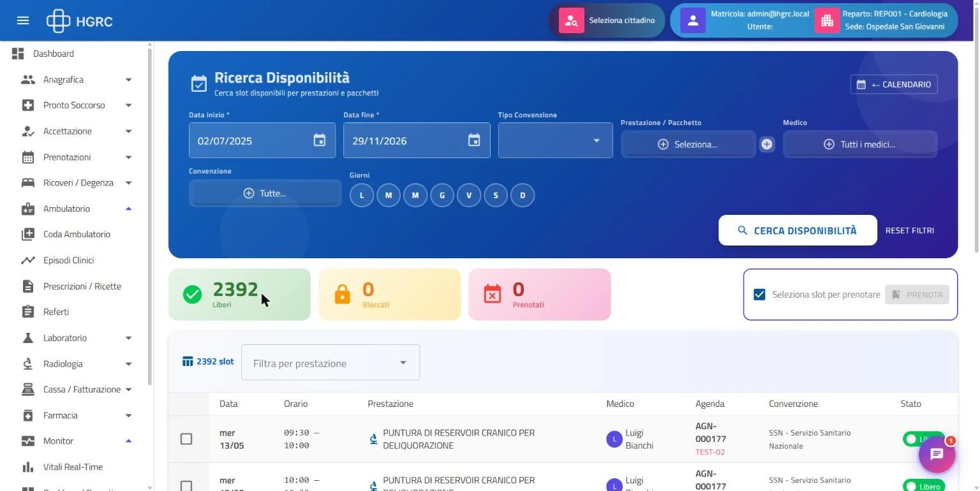This screenshot has width=980, height=491.
Task: Click the CERCA DISPONIBILITÀ button
Action: (798, 230)
